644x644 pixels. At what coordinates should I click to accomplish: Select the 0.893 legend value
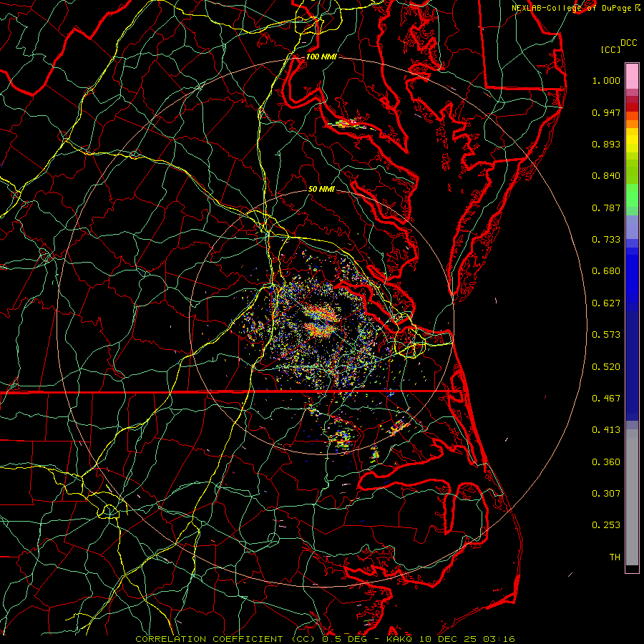click(x=606, y=144)
